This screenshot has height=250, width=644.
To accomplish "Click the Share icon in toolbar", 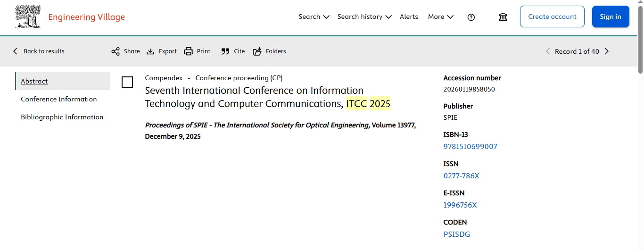I will [x=116, y=51].
